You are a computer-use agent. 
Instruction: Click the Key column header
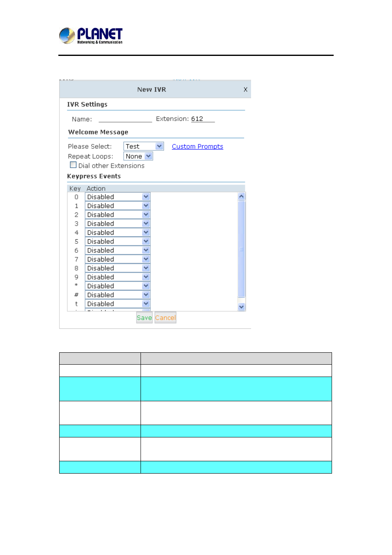click(x=75, y=189)
